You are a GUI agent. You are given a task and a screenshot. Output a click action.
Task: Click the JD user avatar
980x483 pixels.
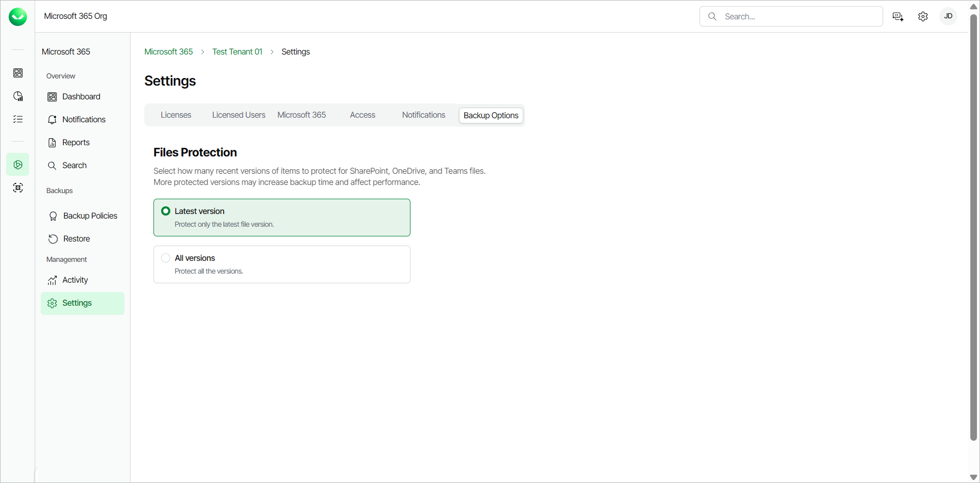948,16
